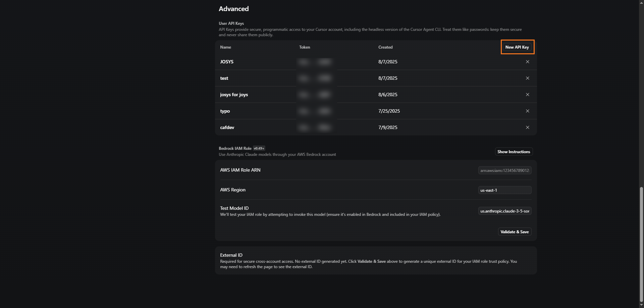
Task: Click the scrollbar up arrow
Action: [x=641, y=2]
